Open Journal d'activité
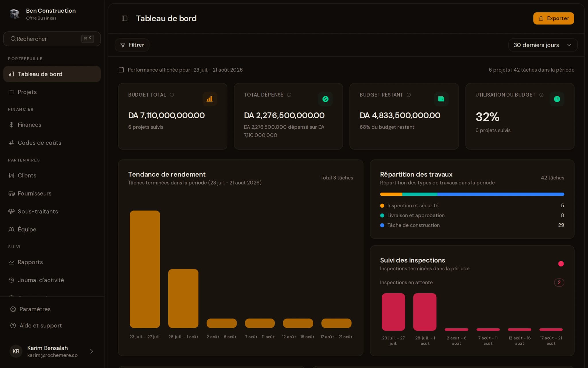The image size is (588, 368). [x=52, y=280]
